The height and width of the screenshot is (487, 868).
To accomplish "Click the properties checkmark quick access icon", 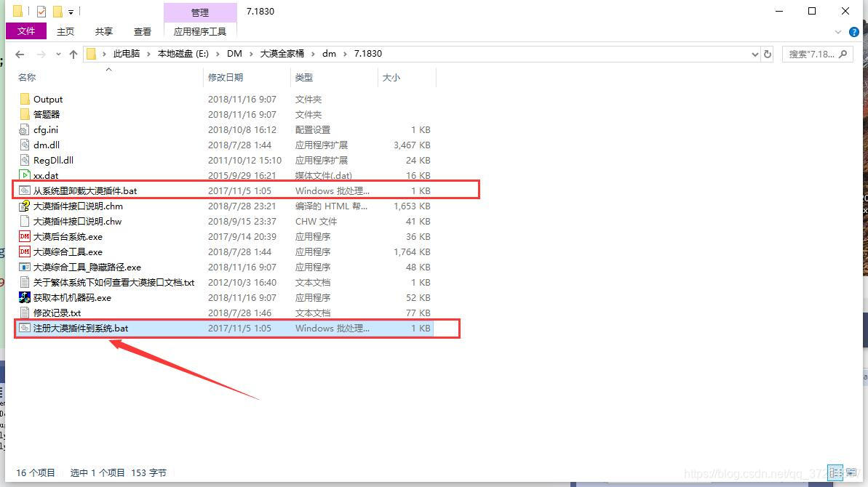I will tap(41, 11).
